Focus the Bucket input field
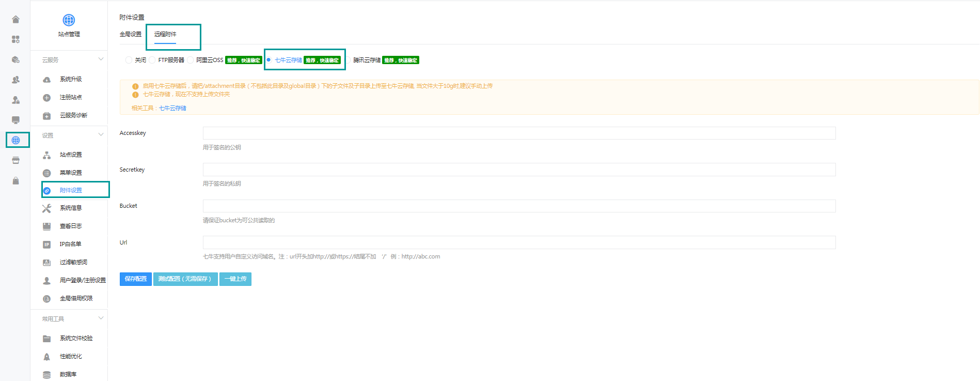Viewport: 980px width, 381px height. coord(519,206)
